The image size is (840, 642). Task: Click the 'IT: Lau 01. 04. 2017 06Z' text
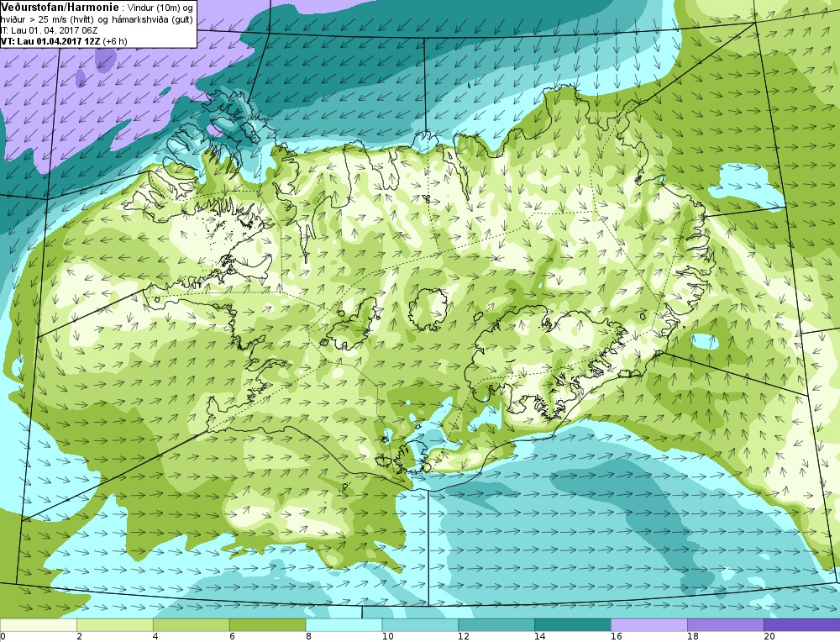49,30
